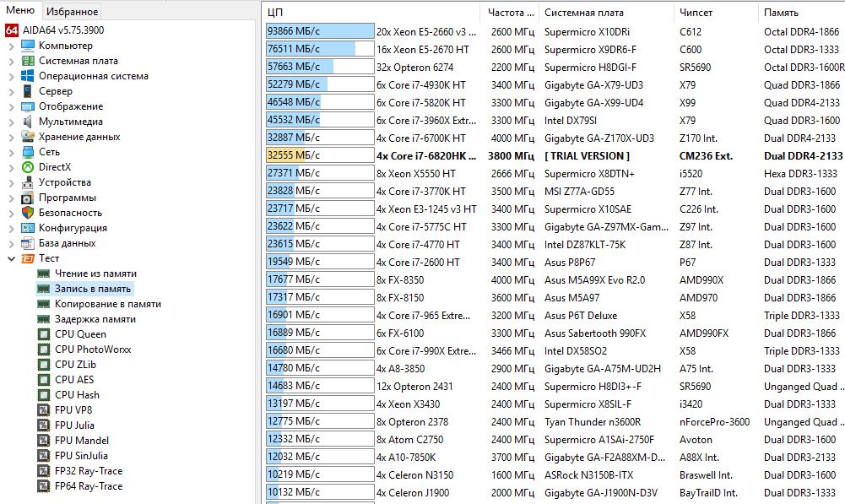
Task: Select the 8x FX-8350 row
Action: click(555, 279)
